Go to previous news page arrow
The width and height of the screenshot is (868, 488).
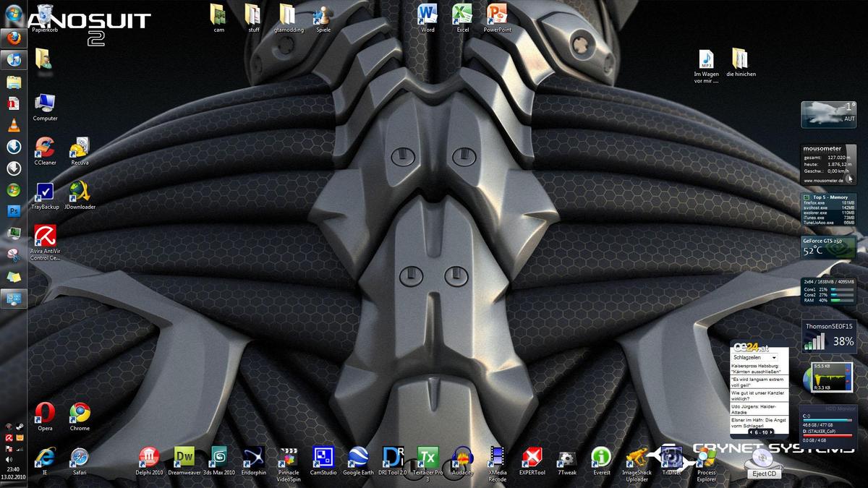[749, 432]
